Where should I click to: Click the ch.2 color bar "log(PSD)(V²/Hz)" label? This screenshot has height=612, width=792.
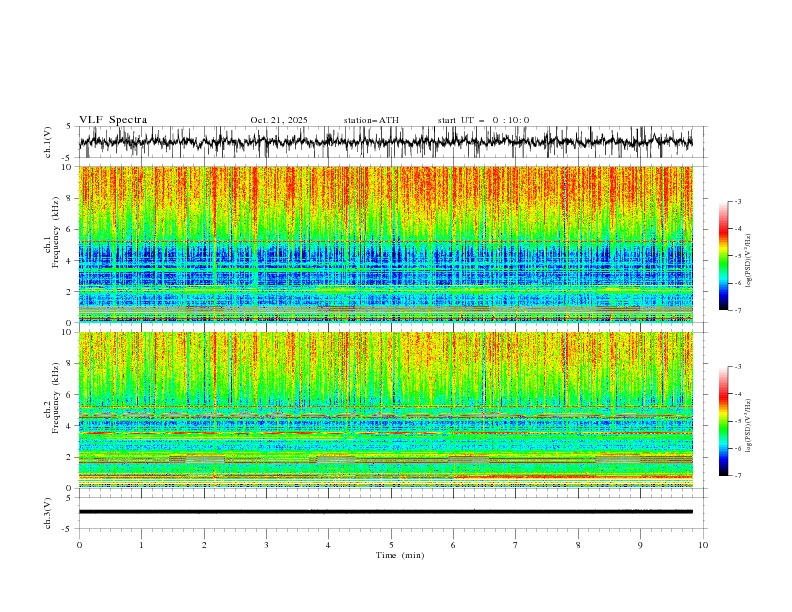point(749,425)
